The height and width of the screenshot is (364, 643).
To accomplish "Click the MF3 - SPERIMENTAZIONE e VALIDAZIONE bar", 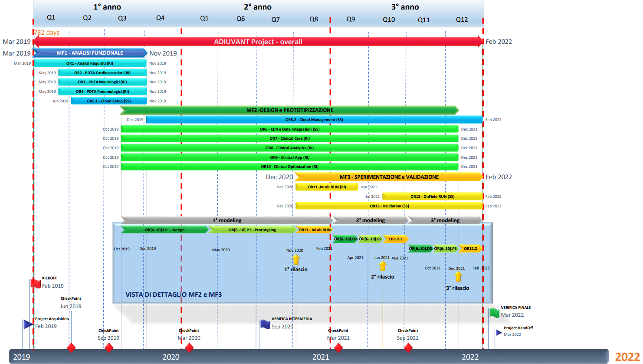I will point(389,177).
